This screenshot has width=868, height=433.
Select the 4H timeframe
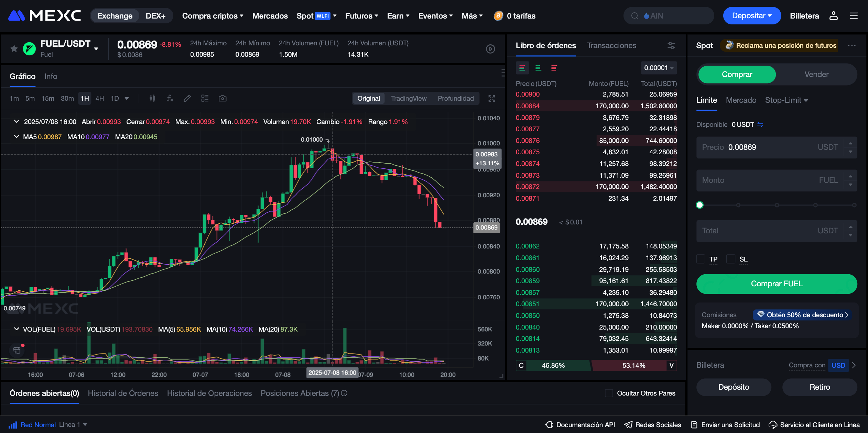(x=100, y=99)
